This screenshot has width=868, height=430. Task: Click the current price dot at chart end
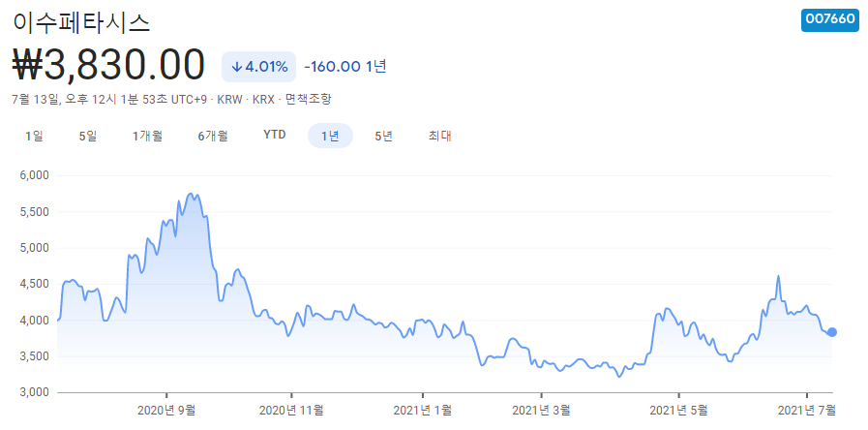tap(831, 332)
